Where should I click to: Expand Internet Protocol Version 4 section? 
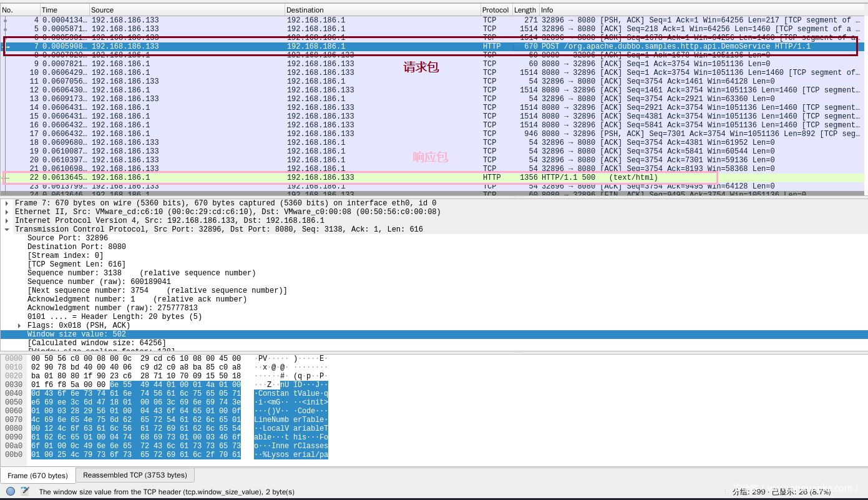(7, 221)
